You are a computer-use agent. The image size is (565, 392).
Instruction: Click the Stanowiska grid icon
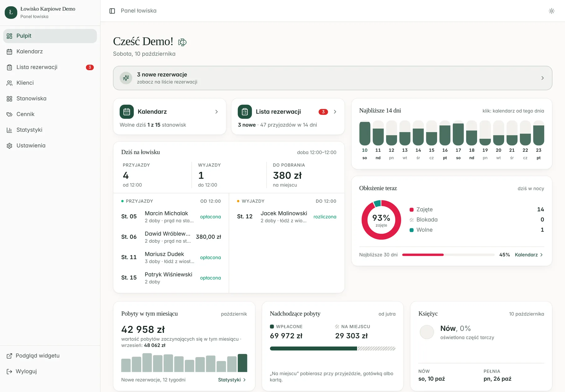pos(9,99)
